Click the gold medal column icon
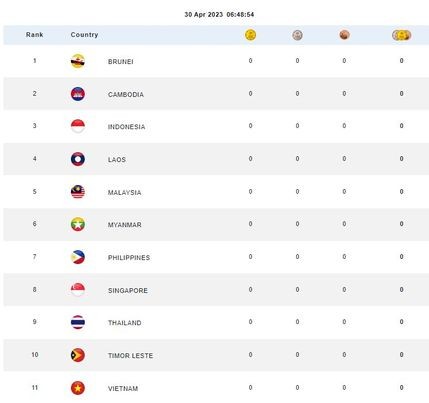Screen dimensions: 429x403 point(250,35)
